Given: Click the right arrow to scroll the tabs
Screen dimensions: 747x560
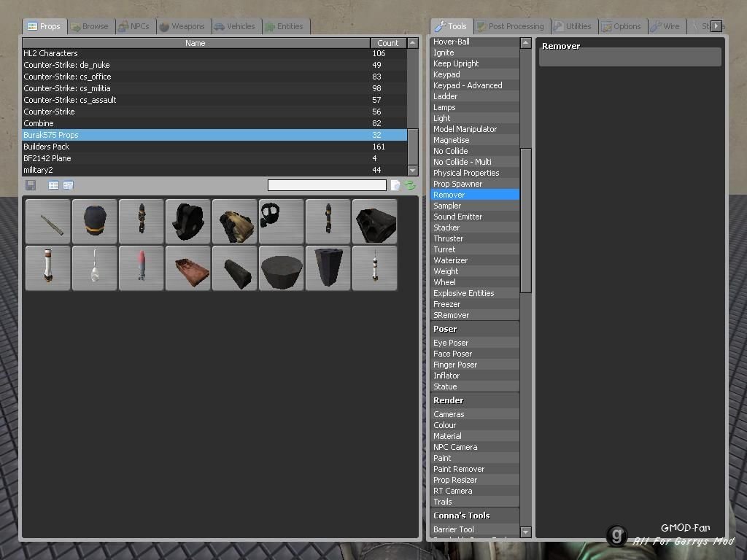Looking at the screenshot, I should click(x=718, y=26).
